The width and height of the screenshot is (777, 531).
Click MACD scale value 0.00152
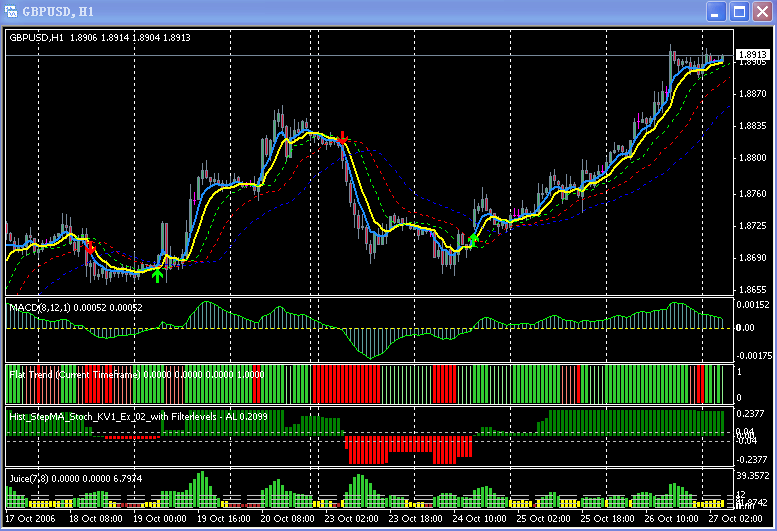click(x=753, y=305)
